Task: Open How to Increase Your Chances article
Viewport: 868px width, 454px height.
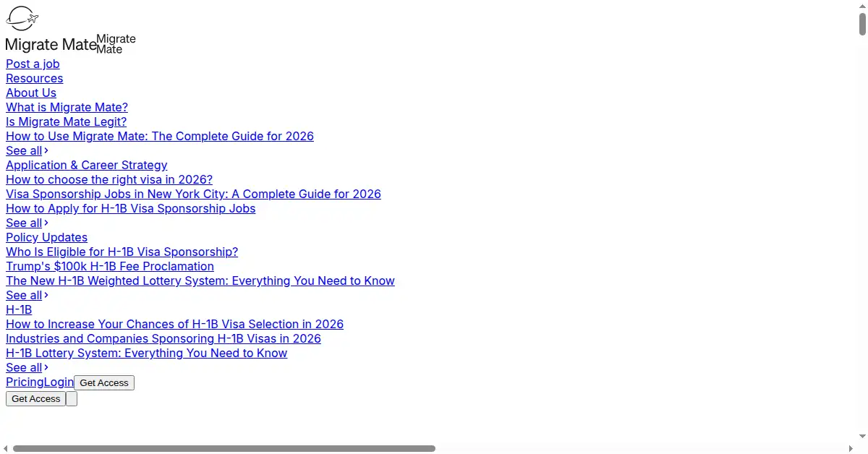Action: coord(174,324)
